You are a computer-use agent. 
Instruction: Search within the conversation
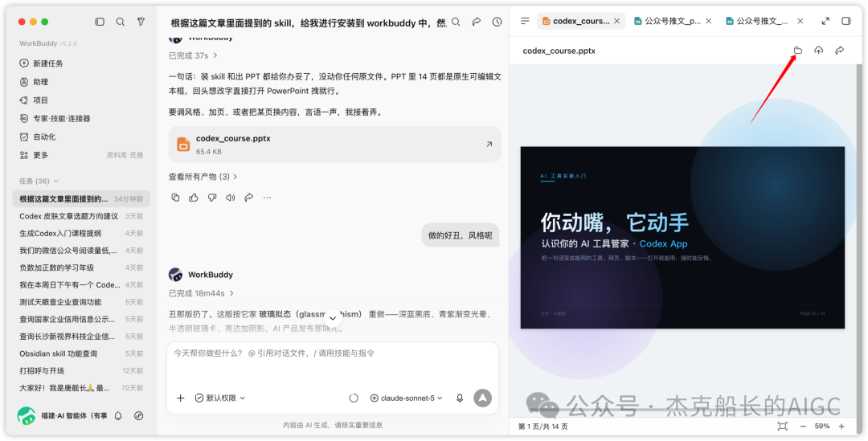[x=456, y=22]
